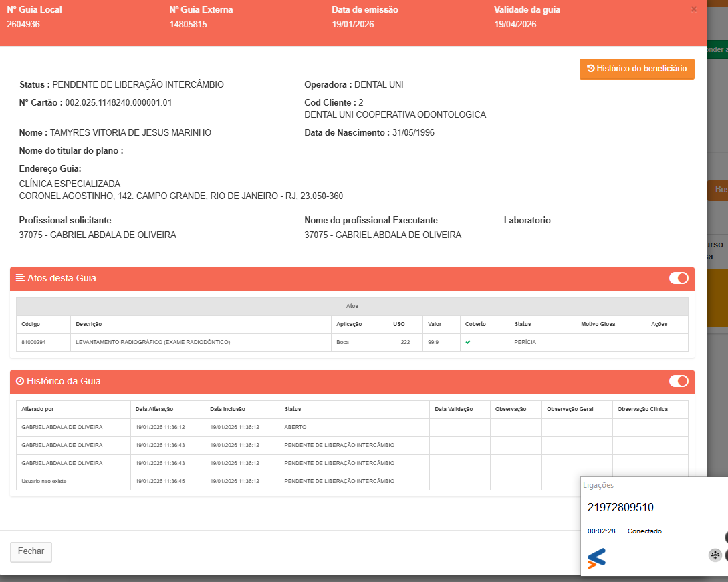The image size is (728, 582).
Task: Click the orange Bus button behind the modal
Action: pyautogui.click(x=719, y=190)
